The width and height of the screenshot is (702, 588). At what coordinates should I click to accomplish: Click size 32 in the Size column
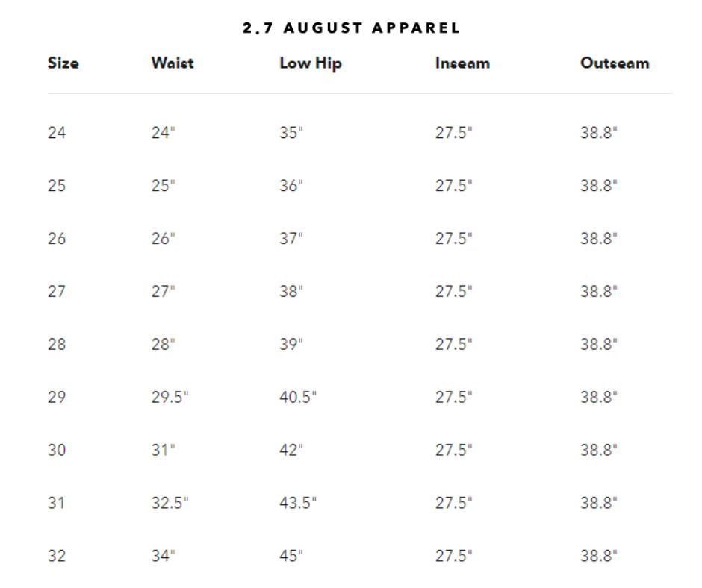pyautogui.click(x=57, y=556)
